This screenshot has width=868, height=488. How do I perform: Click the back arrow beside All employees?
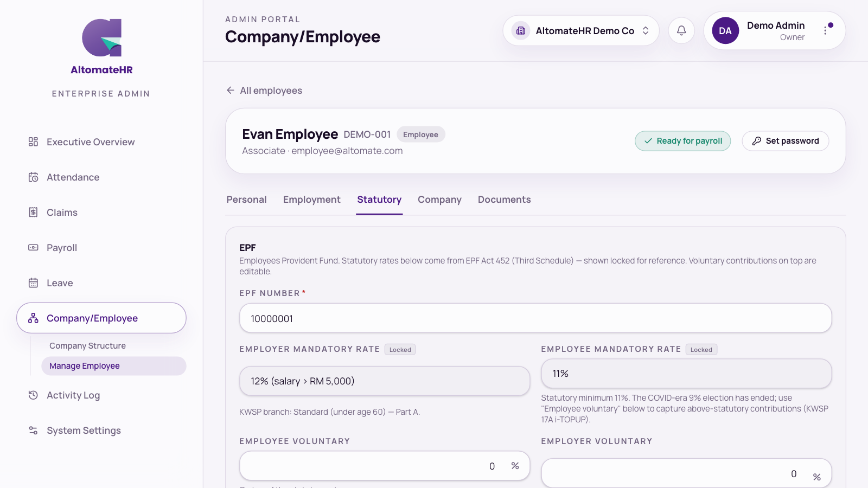231,91
